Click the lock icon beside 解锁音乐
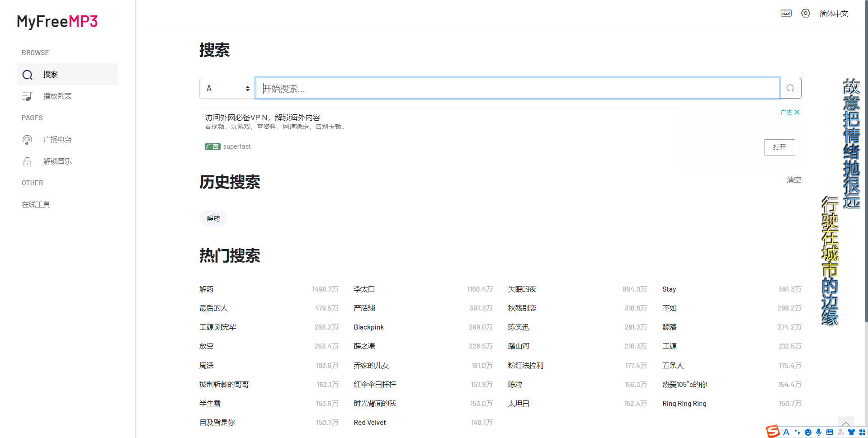Viewport: 868px width, 438px height. [x=27, y=161]
